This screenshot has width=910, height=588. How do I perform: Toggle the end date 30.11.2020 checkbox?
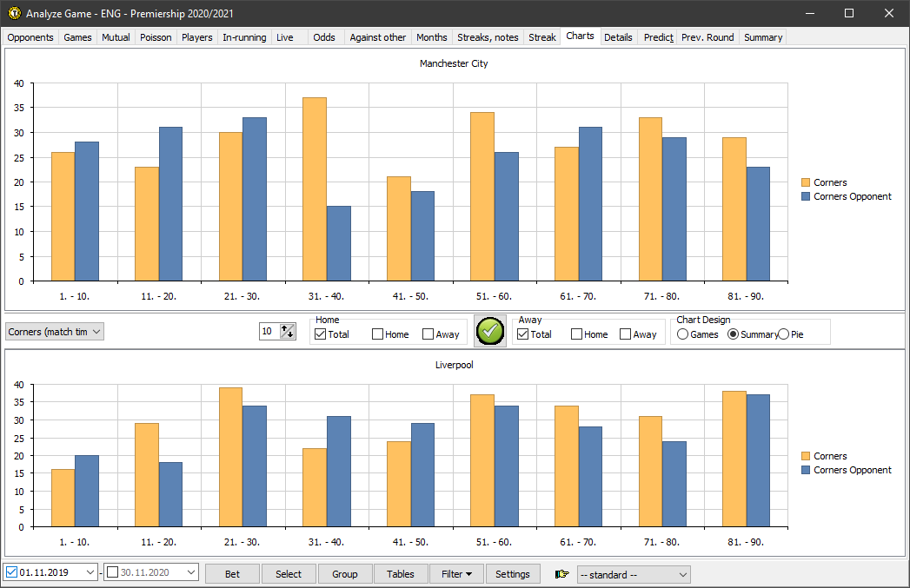click(112, 572)
